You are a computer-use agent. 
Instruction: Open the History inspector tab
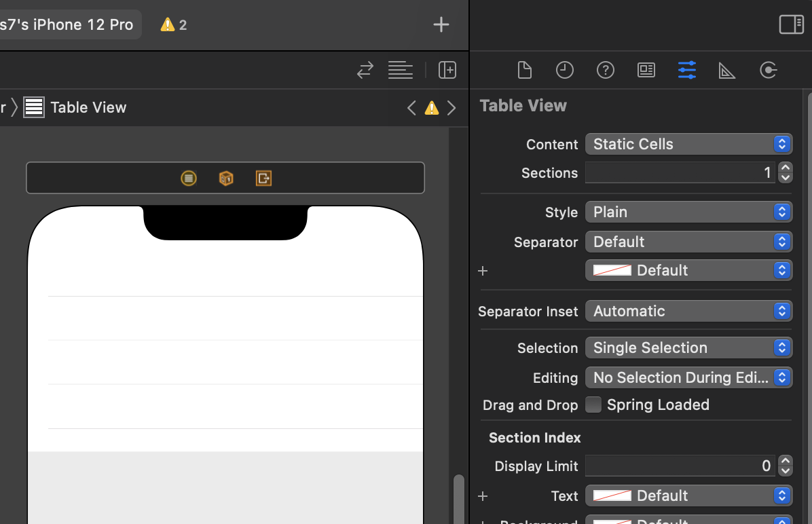pos(564,70)
